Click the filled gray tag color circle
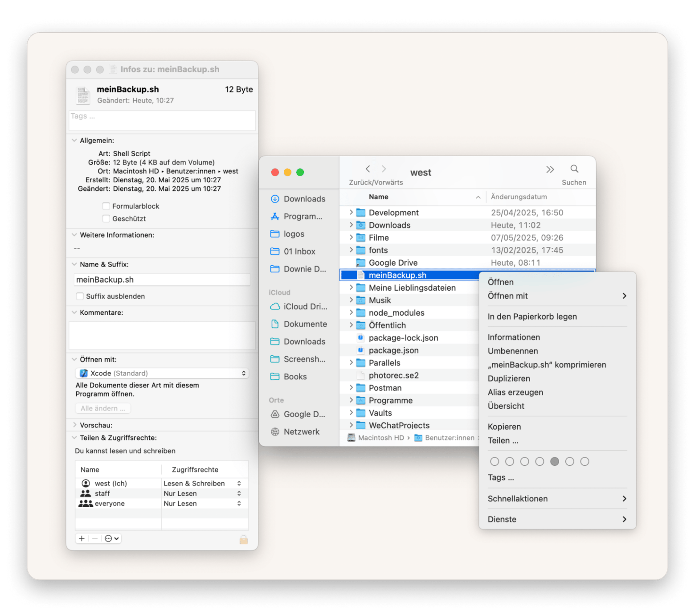This screenshot has width=695, height=616. pyautogui.click(x=554, y=461)
